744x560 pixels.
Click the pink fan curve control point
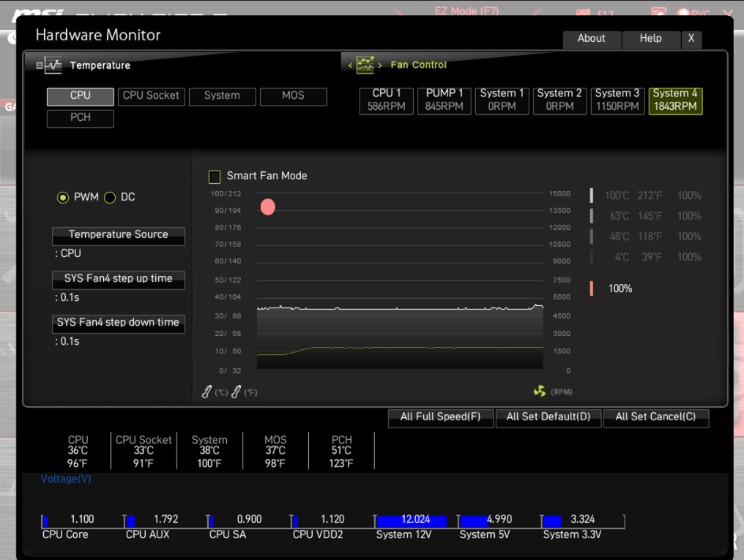point(268,207)
